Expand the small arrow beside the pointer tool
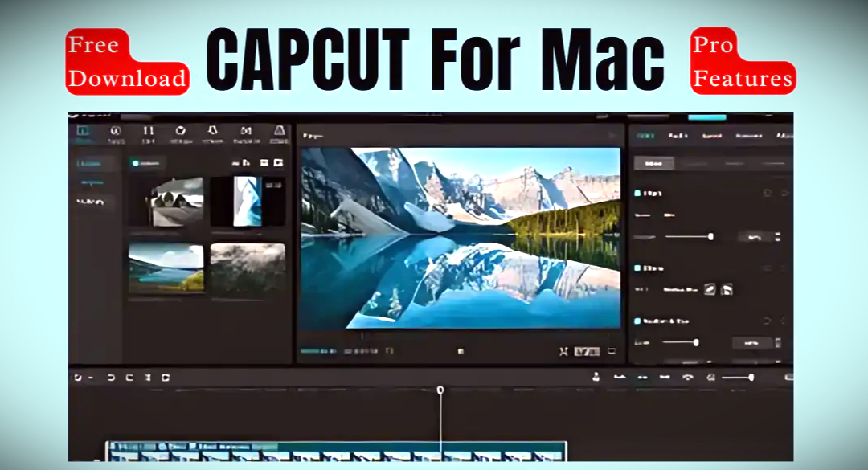 click(x=91, y=378)
